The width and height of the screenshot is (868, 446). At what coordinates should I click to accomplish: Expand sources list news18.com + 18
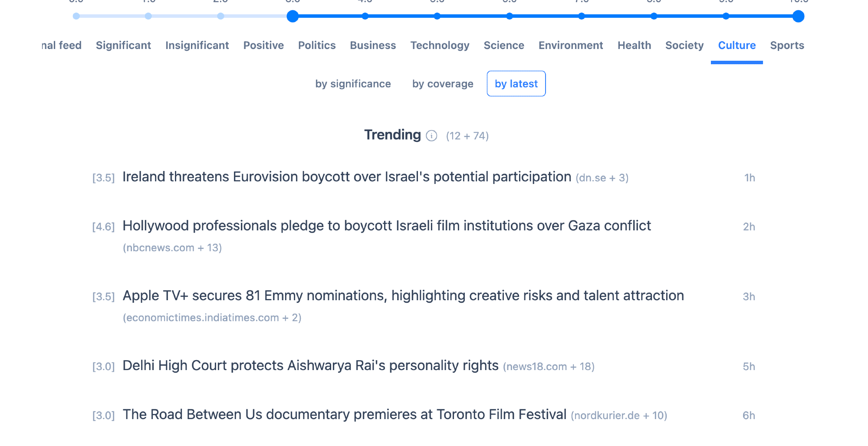pyautogui.click(x=549, y=367)
